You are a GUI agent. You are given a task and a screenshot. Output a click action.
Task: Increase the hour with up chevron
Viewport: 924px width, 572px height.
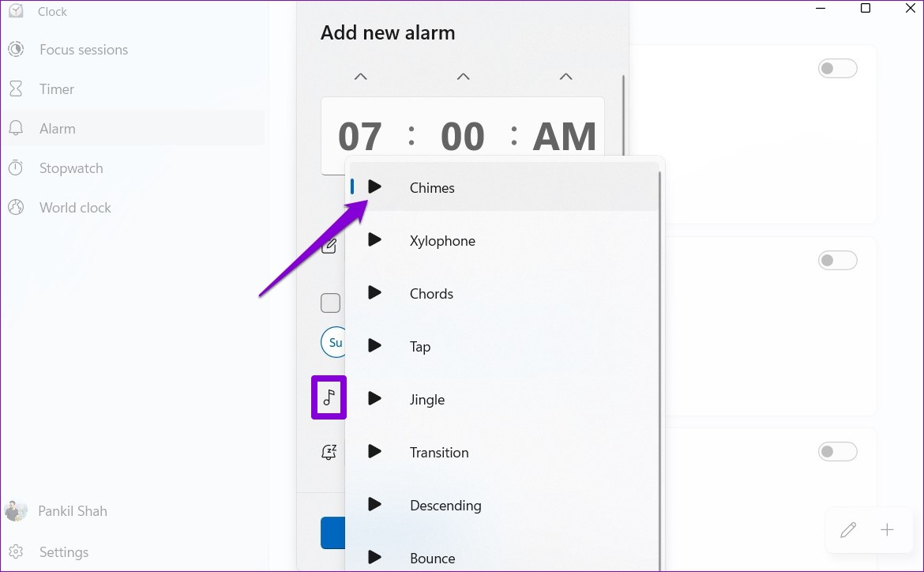(360, 77)
